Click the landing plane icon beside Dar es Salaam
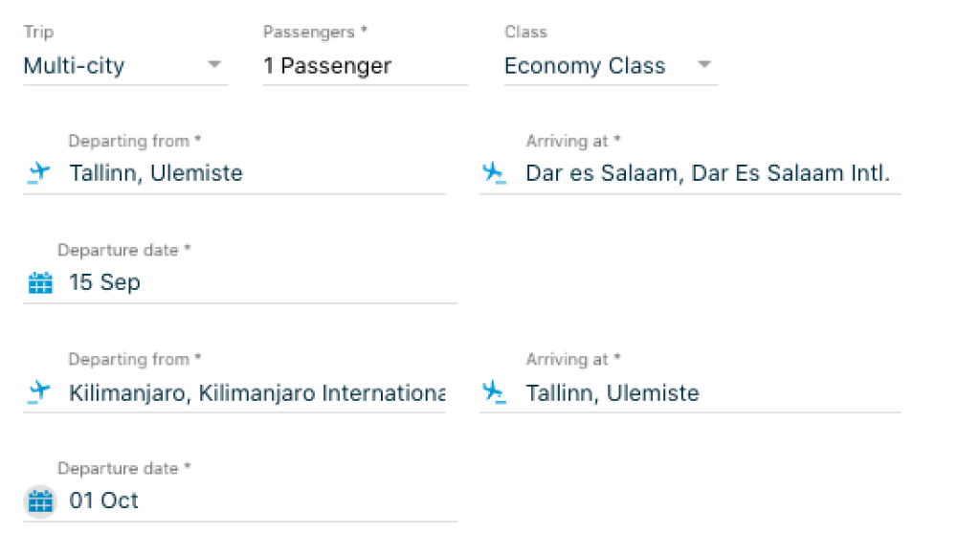Image resolution: width=980 pixels, height=535 pixels. [x=494, y=173]
